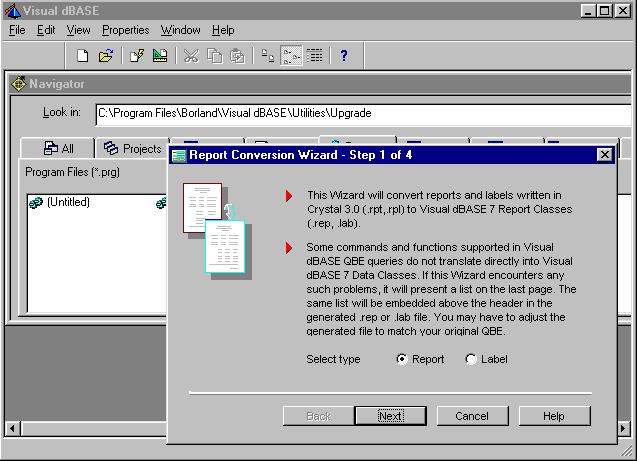
Task: Click the right scroll arrow
Action: coord(623,429)
